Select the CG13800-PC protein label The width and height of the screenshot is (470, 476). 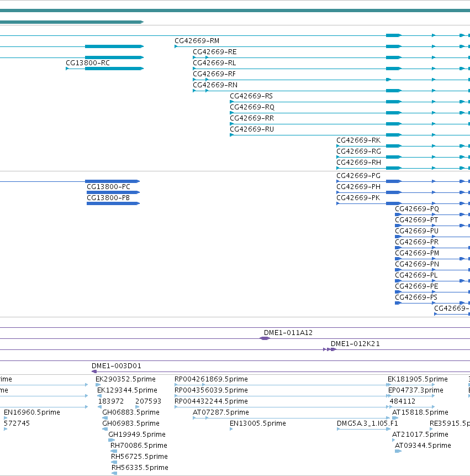108,187
